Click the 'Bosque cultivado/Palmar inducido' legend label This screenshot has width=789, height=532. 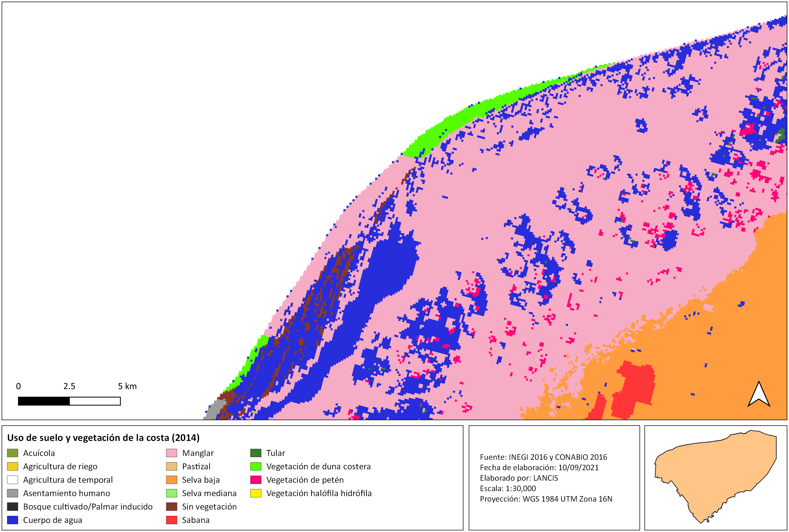[88, 507]
